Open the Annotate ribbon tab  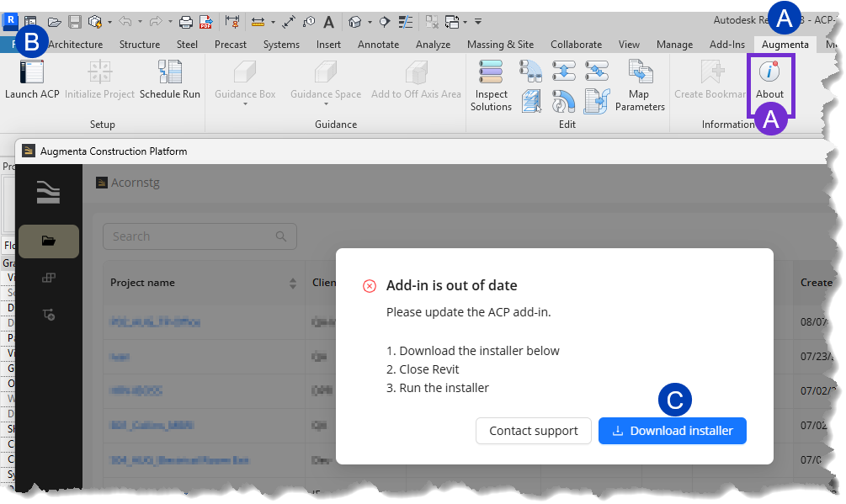pyautogui.click(x=378, y=45)
